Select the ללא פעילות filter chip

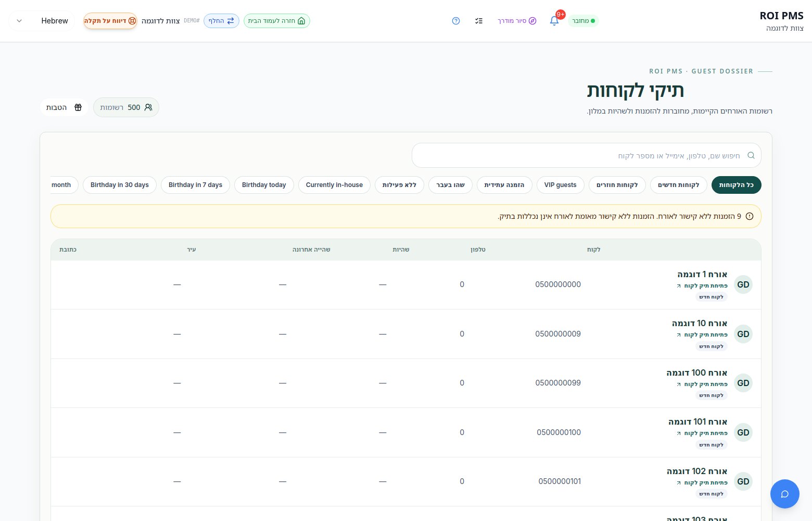(x=400, y=185)
